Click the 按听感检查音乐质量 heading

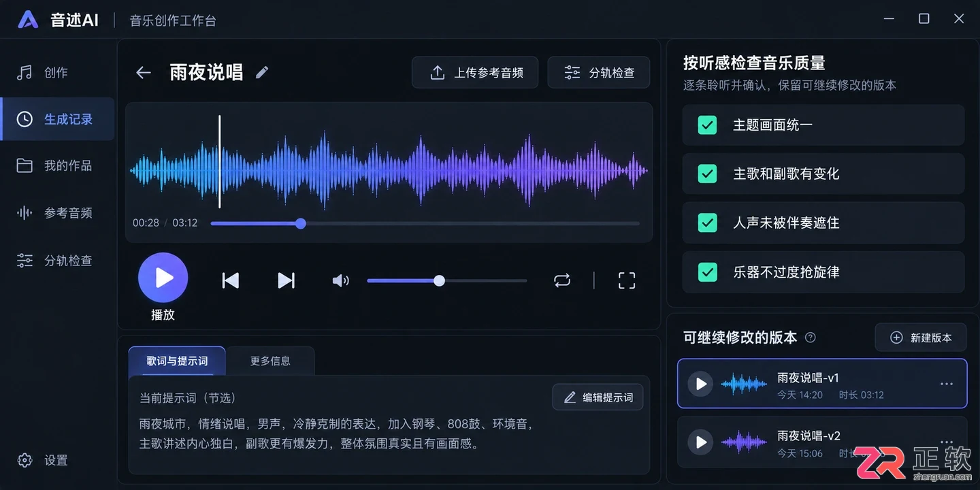point(754,63)
